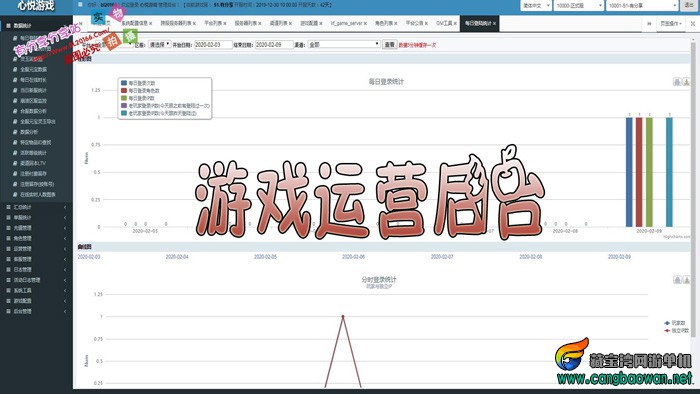Switch to the GM工具 tab

point(444,23)
